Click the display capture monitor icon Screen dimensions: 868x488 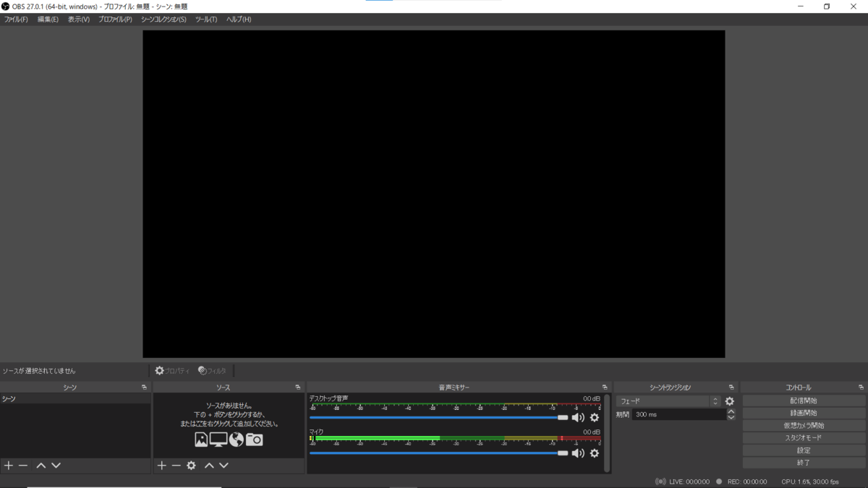218,440
